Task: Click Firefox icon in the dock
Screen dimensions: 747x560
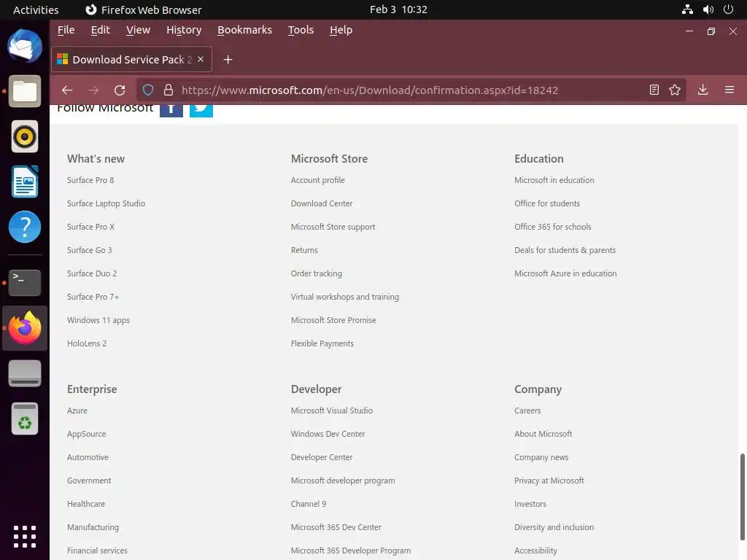Action: [25, 327]
